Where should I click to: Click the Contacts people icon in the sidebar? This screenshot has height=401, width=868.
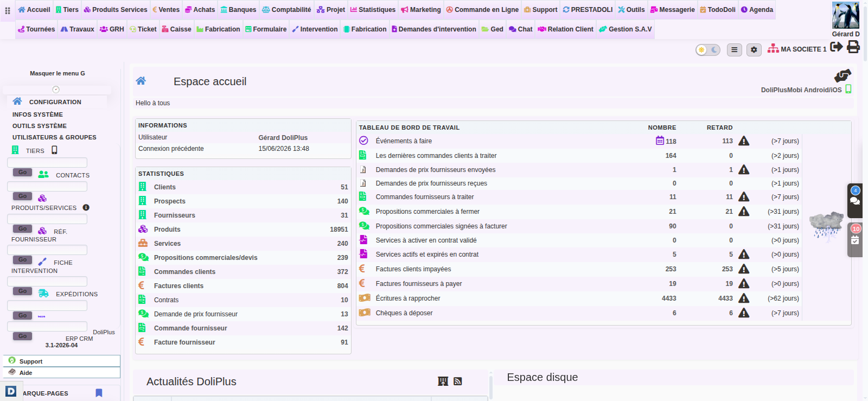click(x=44, y=174)
